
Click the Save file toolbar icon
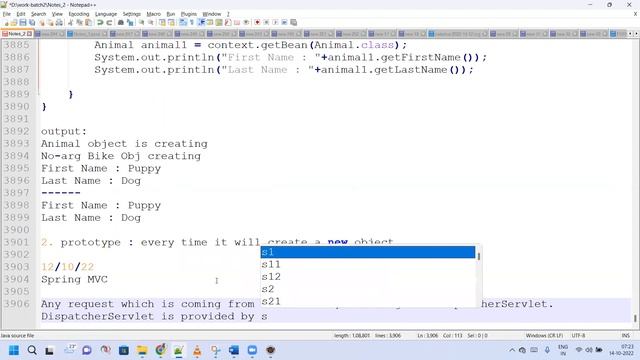click(23, 22)
